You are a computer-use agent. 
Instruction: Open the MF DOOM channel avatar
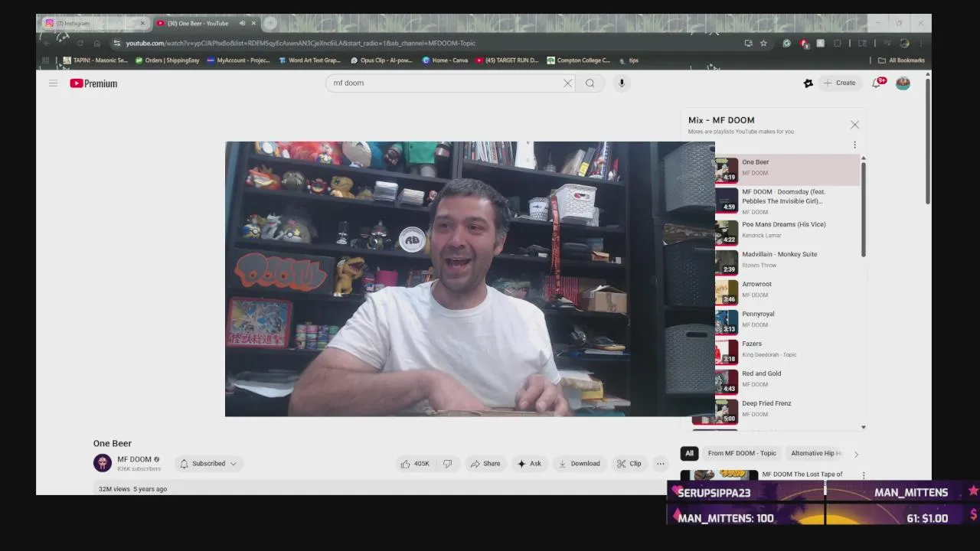tap(103, 463)
